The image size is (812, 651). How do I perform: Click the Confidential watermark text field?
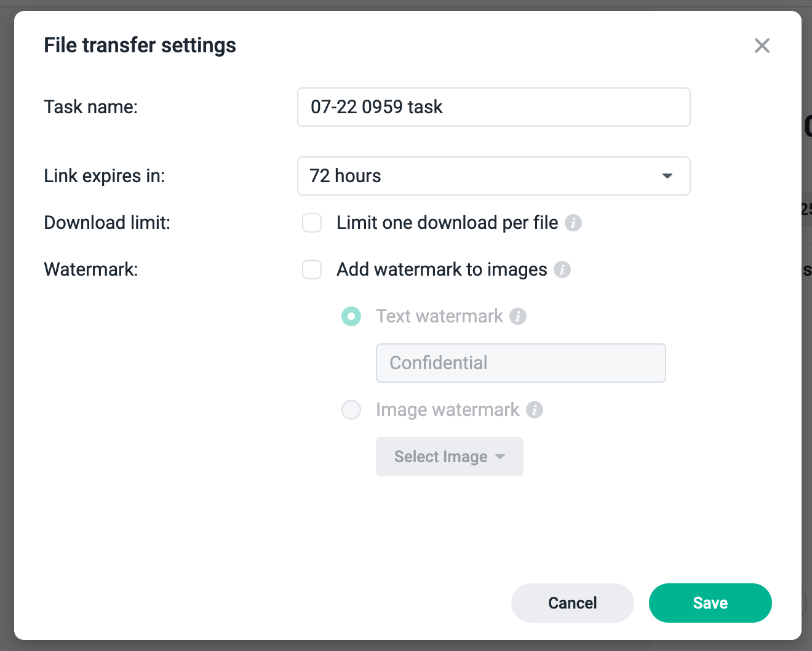(520, 363)
